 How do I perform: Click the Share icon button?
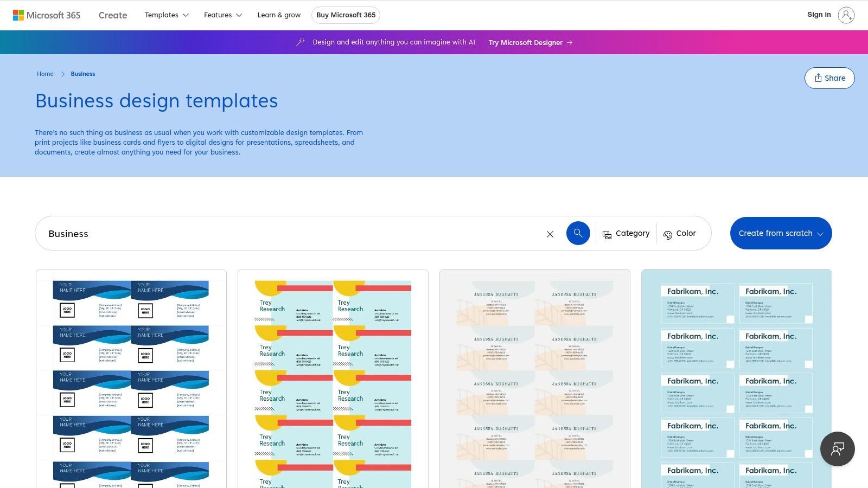829,78
